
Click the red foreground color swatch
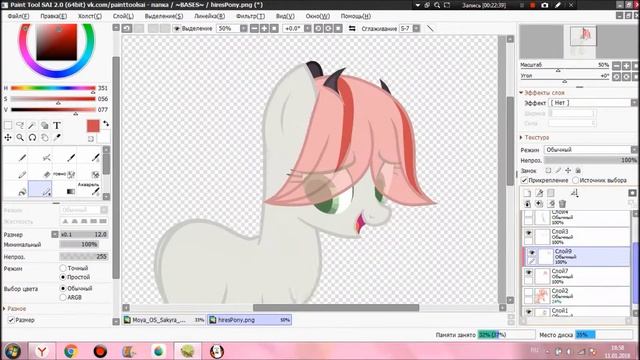click(93, 126)
